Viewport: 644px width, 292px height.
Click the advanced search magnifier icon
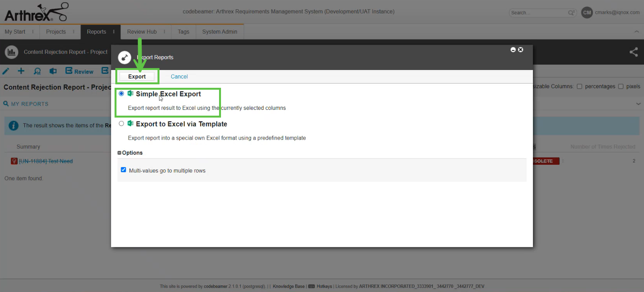571,13
